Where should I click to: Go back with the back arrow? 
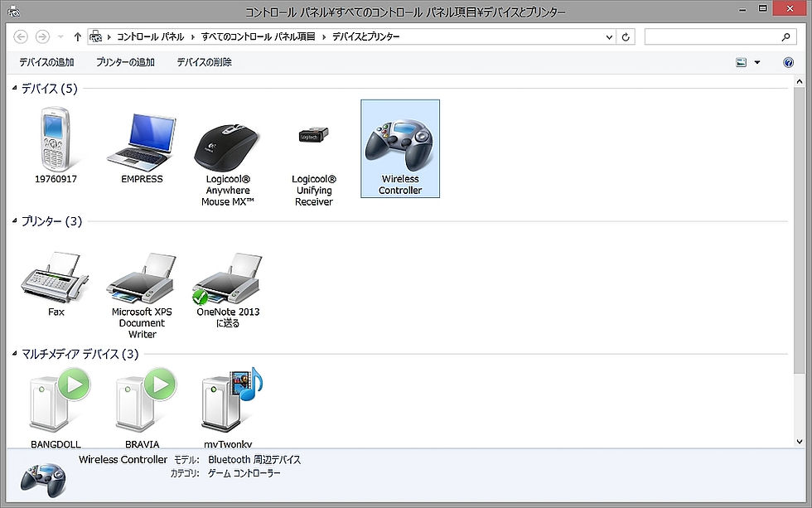pyautogui.click(x=21, y=36)
